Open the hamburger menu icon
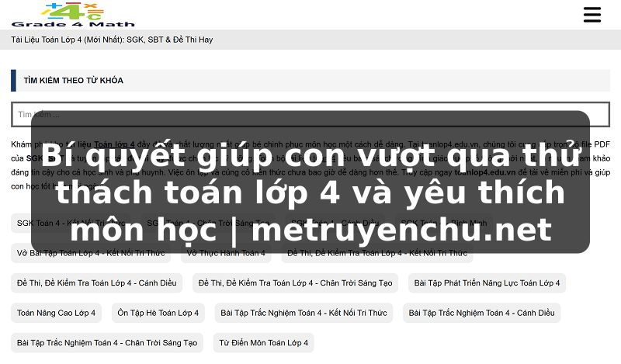 click(x=592, y=15)
